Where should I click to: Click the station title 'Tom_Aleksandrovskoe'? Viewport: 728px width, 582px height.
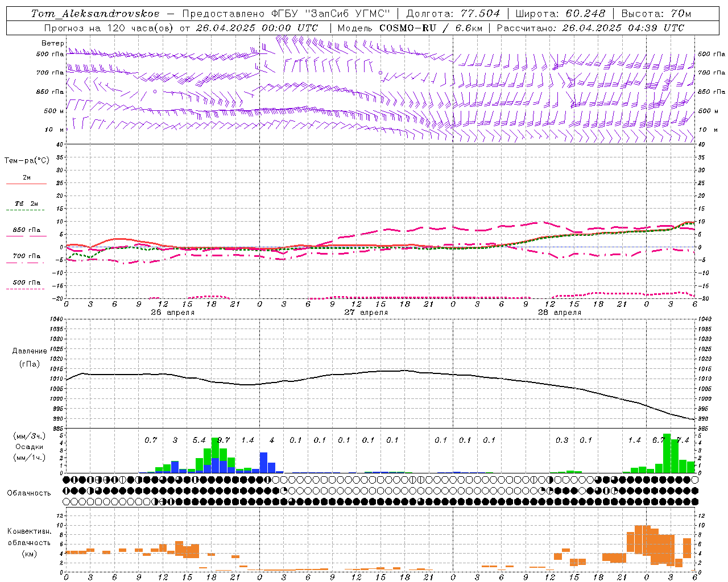click(x=95, y=13)
